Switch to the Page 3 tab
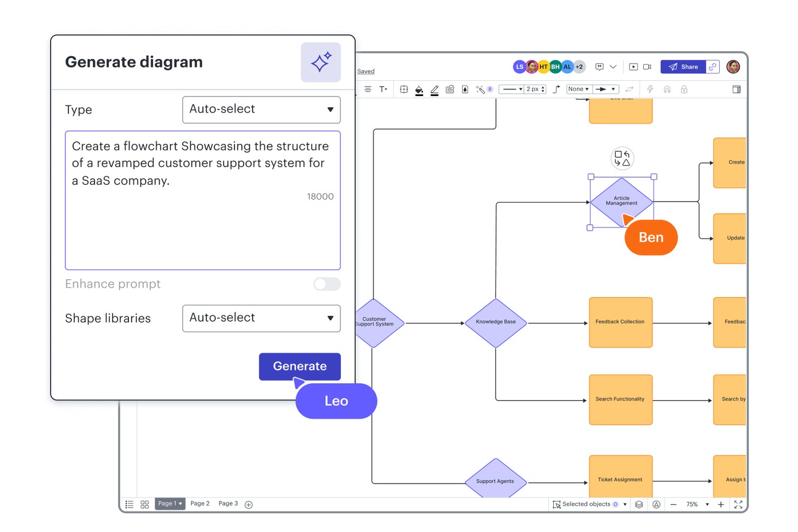The width and height of the screenshot is (798, 532). pyautogui.click(x=228, y=503)
